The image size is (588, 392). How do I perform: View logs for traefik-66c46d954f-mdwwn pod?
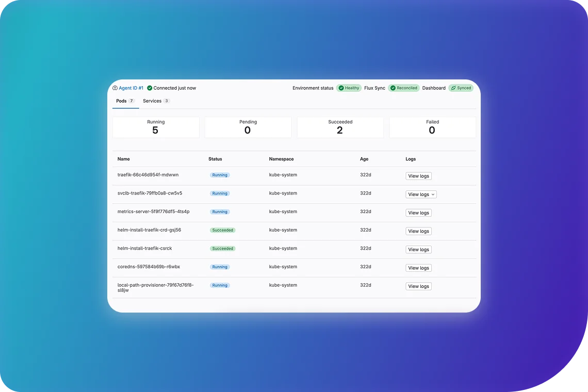[418, 176]
